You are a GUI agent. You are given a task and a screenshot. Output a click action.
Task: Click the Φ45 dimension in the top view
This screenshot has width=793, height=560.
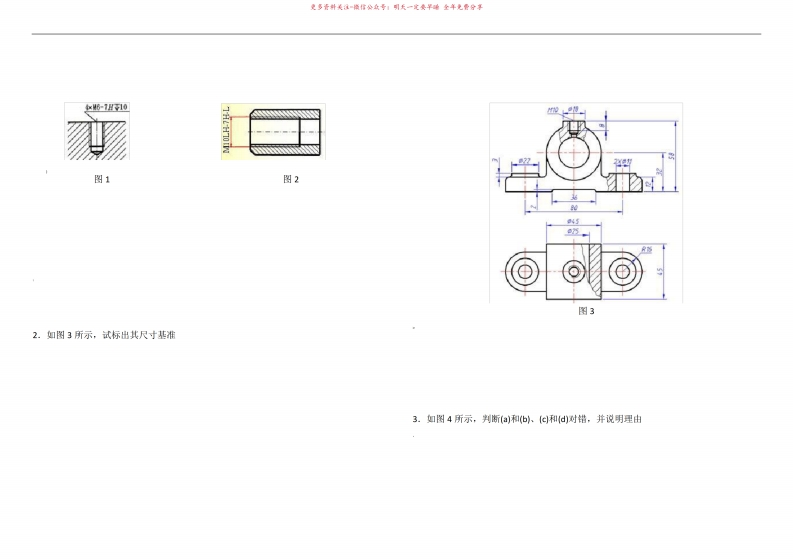click(572, 221)
